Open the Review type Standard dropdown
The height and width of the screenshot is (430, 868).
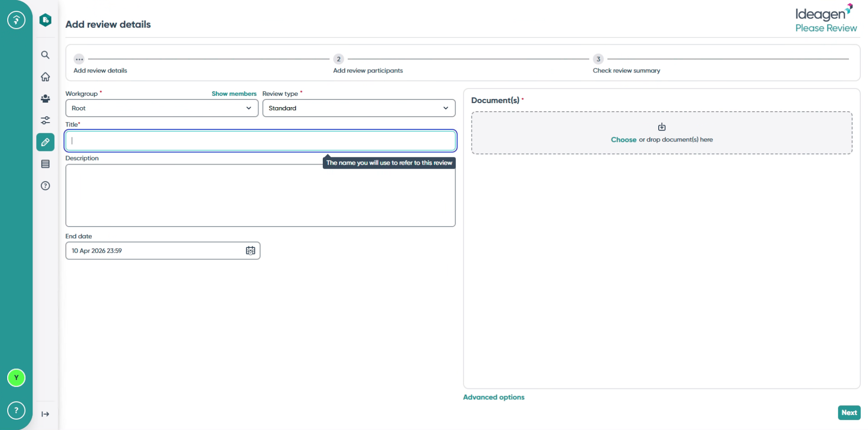pos(359,108)
